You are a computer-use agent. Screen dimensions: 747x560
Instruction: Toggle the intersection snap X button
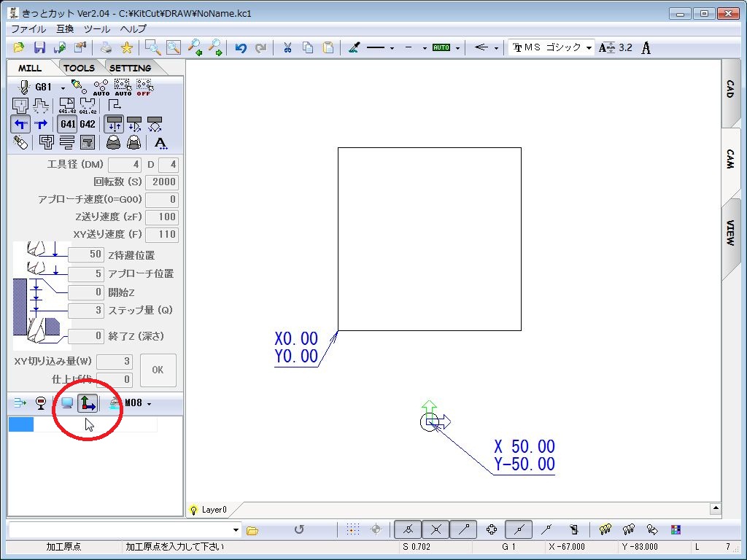tap(436, 529)
